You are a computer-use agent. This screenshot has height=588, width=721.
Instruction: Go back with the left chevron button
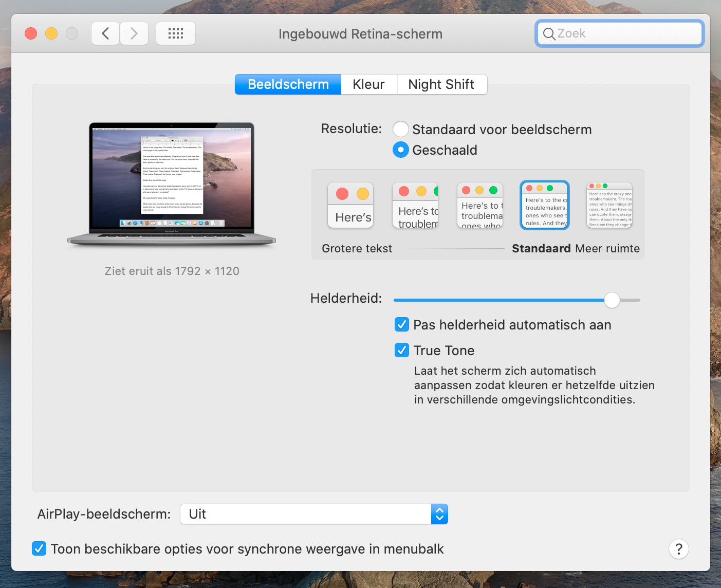click(x=105, y=34)
